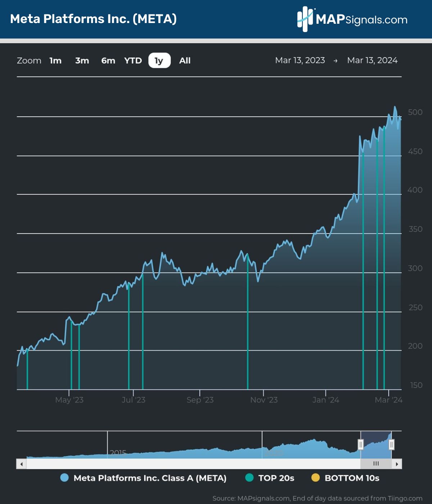Grab the navigator left range handle
The width and height of the screenshot is (432, 504).
click(361, 445)
